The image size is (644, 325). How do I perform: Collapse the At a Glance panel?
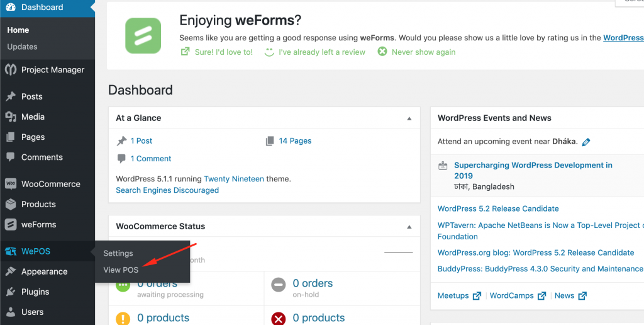(409, 118)
